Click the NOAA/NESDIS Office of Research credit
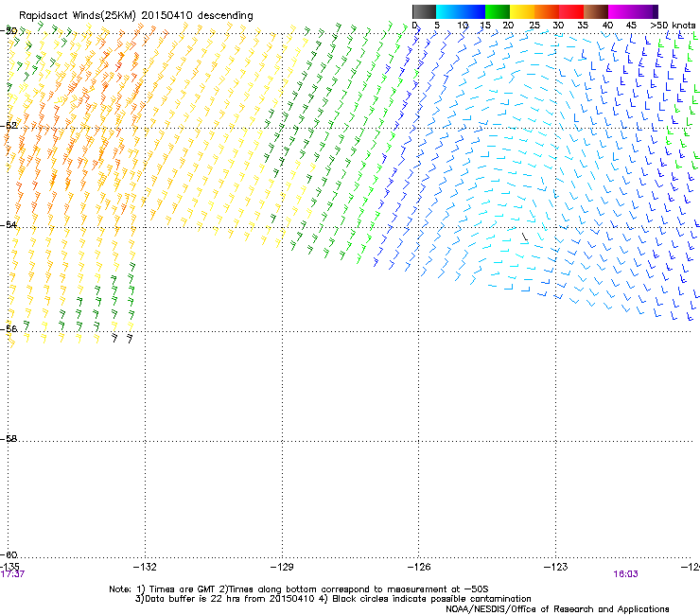The width and height of the screenshot is (700, 615). pyautogui.click(x=557, y=608)
